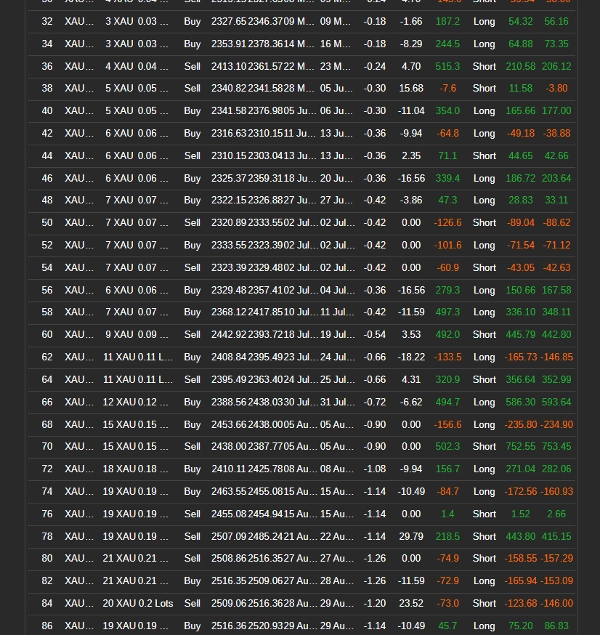Select the Sell type cell in trade 44
The width and height of the screenshot is (600, 635).
click(192, 156)
